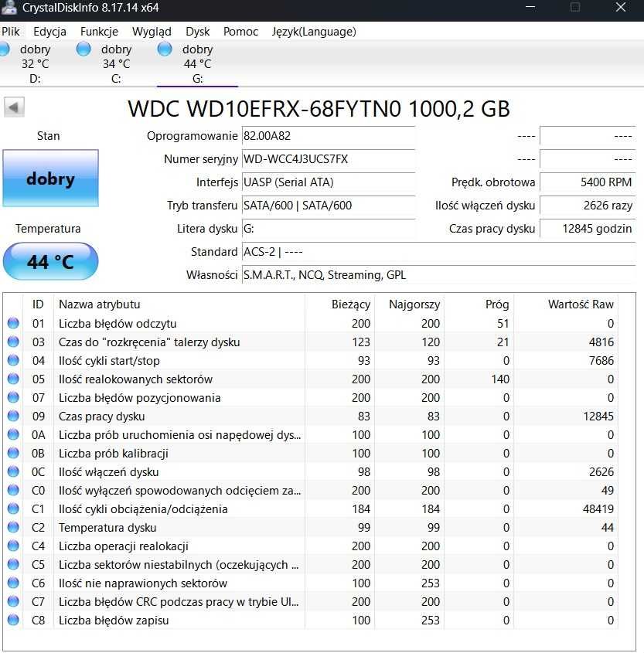Click status icon of attribute C7
Viewport: 644px width, 653px height.
(x=13, y=601)
